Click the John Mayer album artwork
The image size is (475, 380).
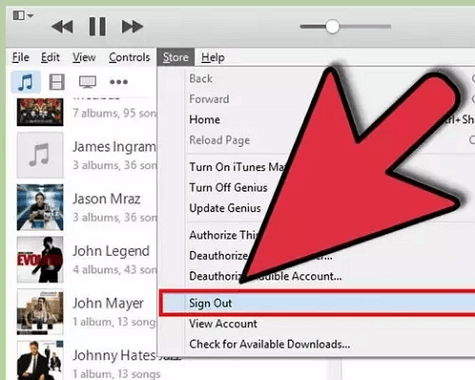tap(40, 312)
